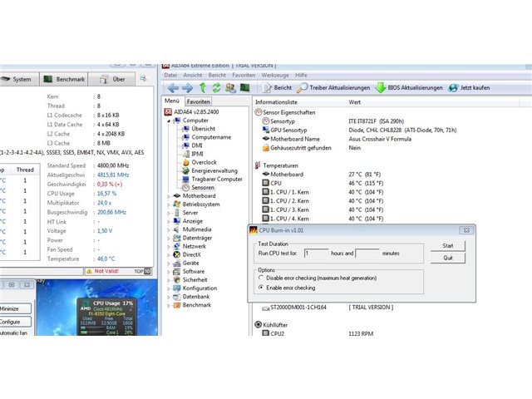Click Motherboard temperature row

pos(322,175)
